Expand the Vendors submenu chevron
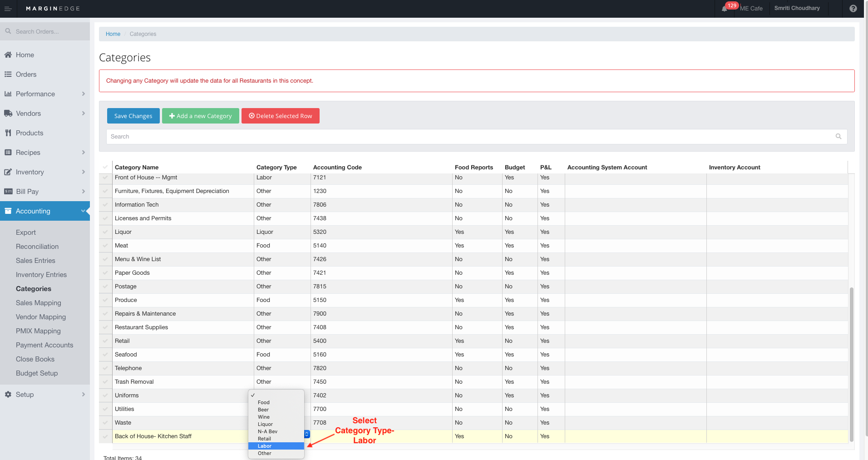868x460 pixels. tap(84, 114)
